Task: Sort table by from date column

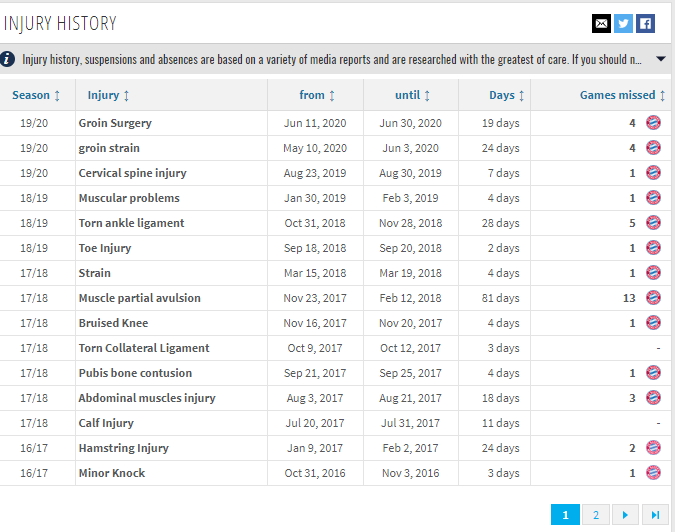Action: pyautogui.click(x=317, y=95)
